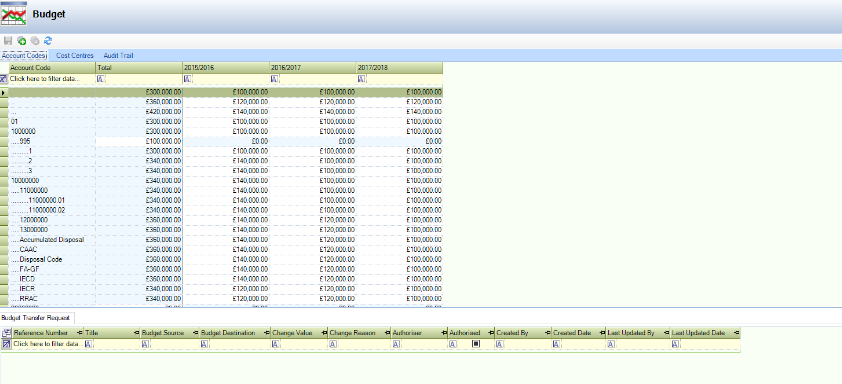This screenshot has width=842, height=384.
Task: Click the Account Code filter field
Action: [52, 78]
